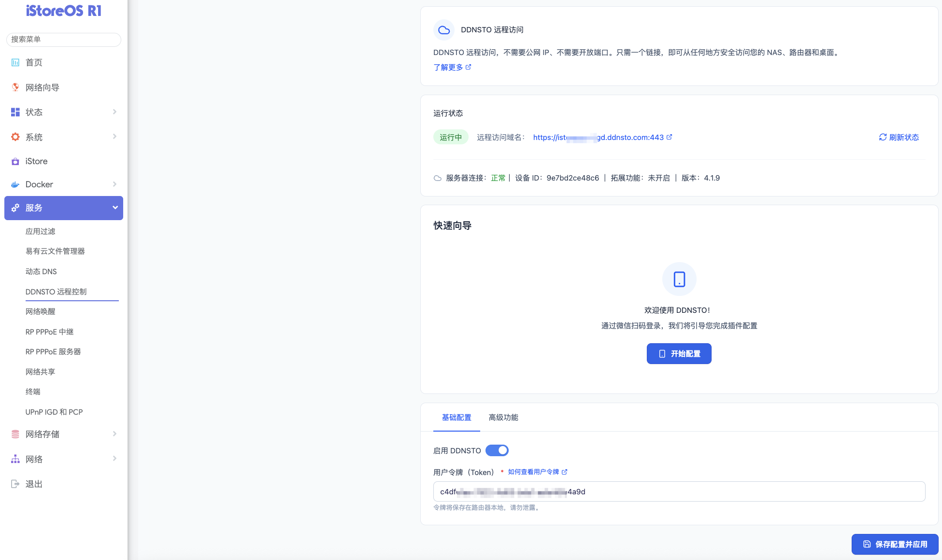942x560 pixels.
Task: Open RP PPPoE 服务器 submenu item
Action: [x=53, y=351]
